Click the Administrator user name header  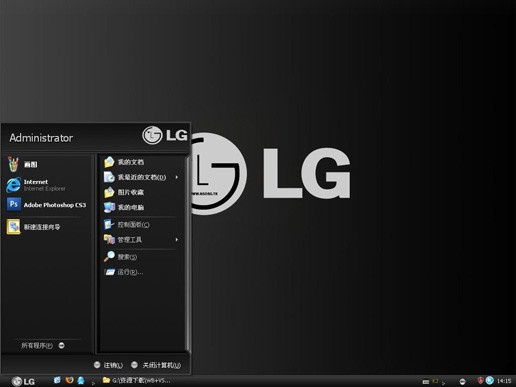click(41, 138)
